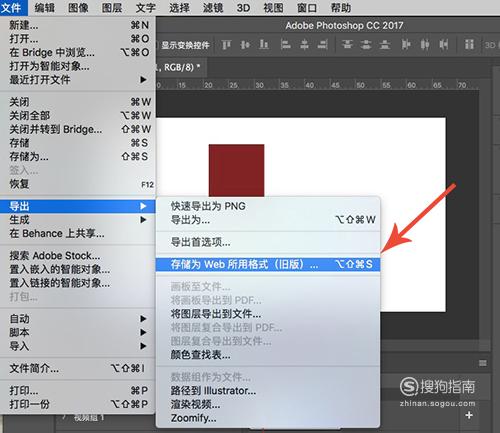Select 路径到 Illustrator... in submenu

(x=268, y=390)
